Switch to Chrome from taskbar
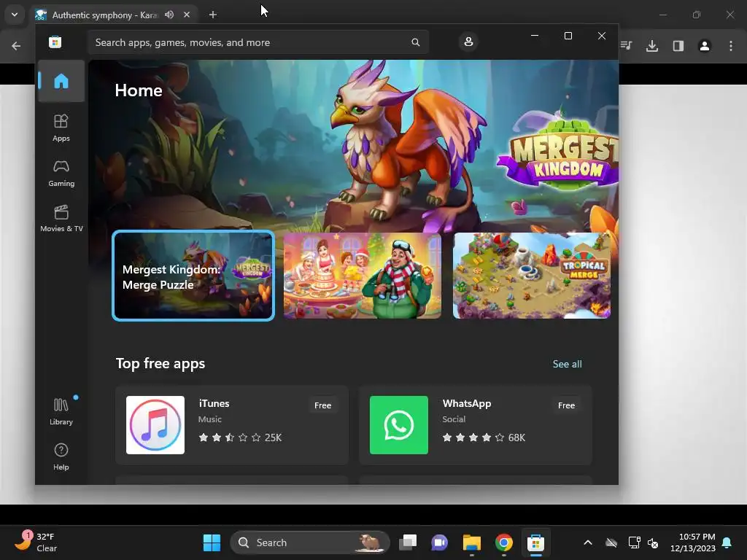The height and width of the screenshot is (560, 747). coord(503,542)
